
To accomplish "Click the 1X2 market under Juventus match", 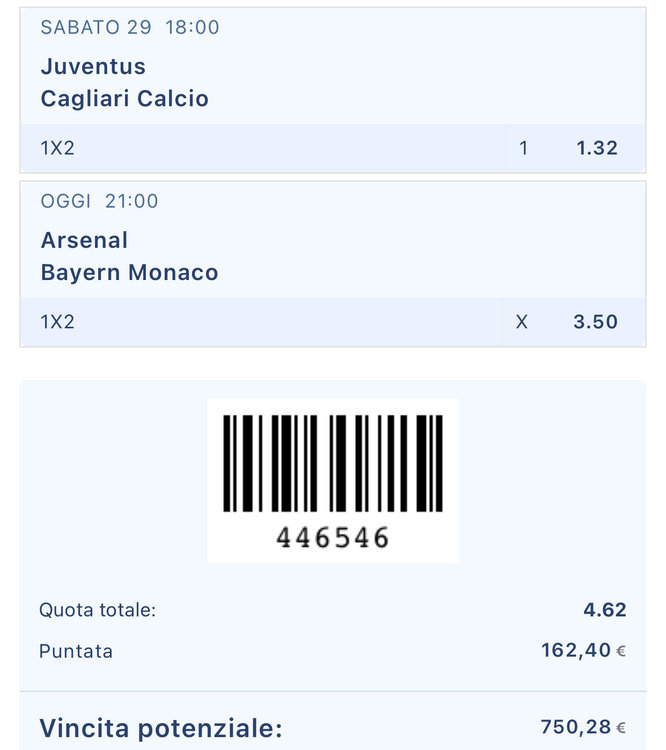I will click(x=58, y=148).
